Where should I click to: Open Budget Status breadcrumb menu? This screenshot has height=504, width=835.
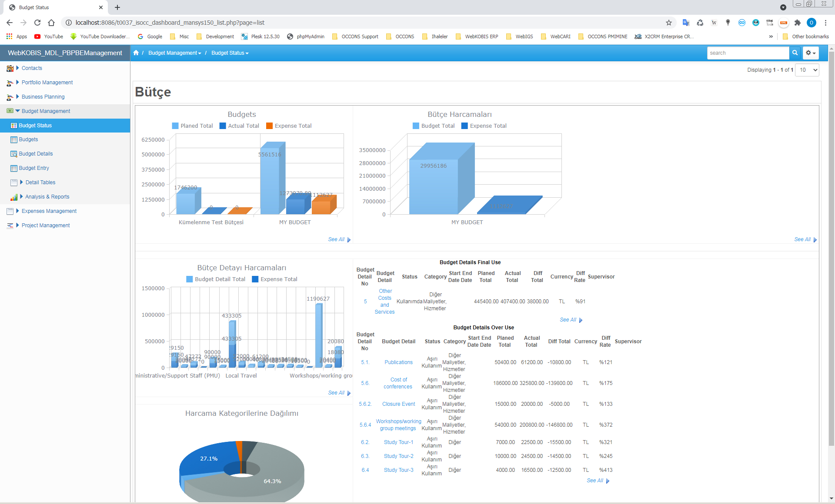pos(230,53)
